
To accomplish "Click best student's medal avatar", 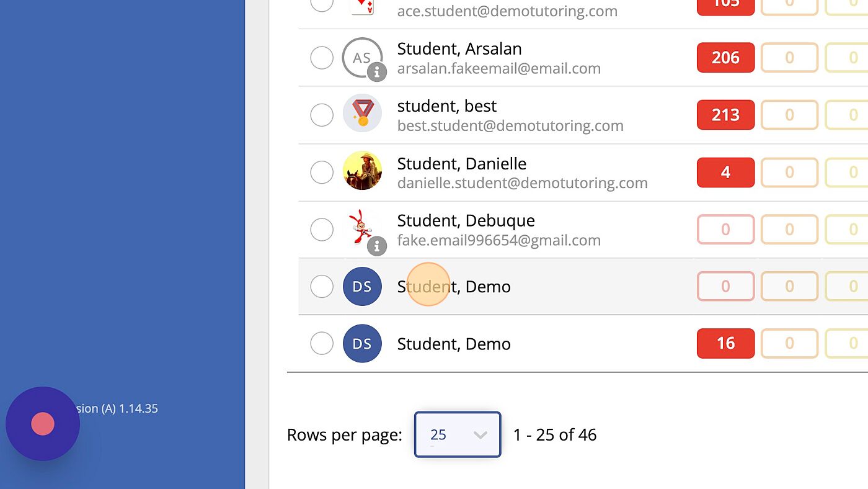I will click(362, 114).
